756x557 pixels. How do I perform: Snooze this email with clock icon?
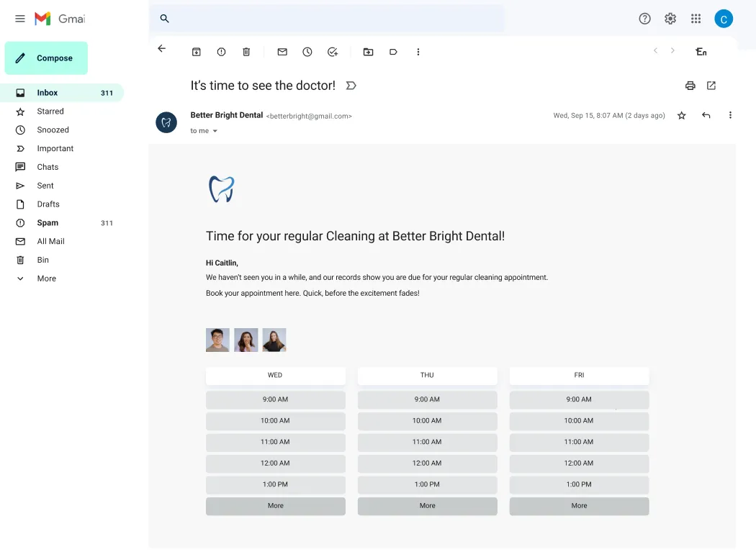pyautogui.click(x=307, y=52)
